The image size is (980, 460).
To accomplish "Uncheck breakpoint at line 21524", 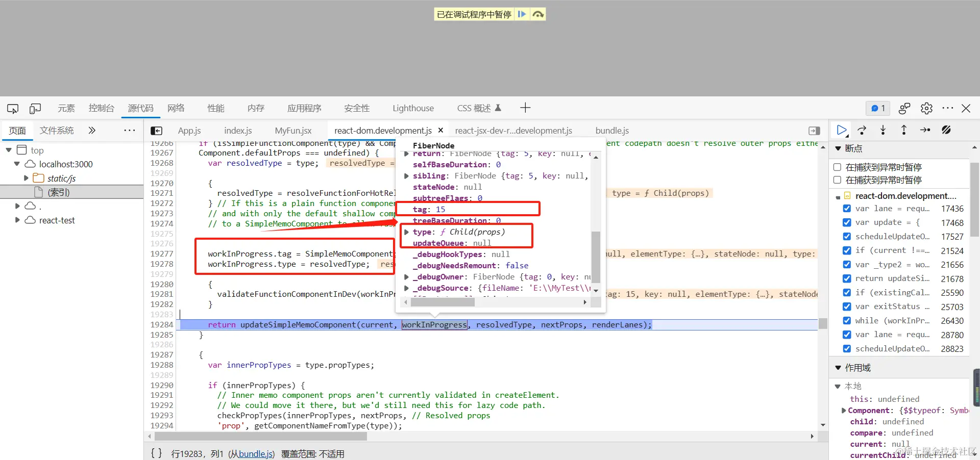I will [847, 250].
